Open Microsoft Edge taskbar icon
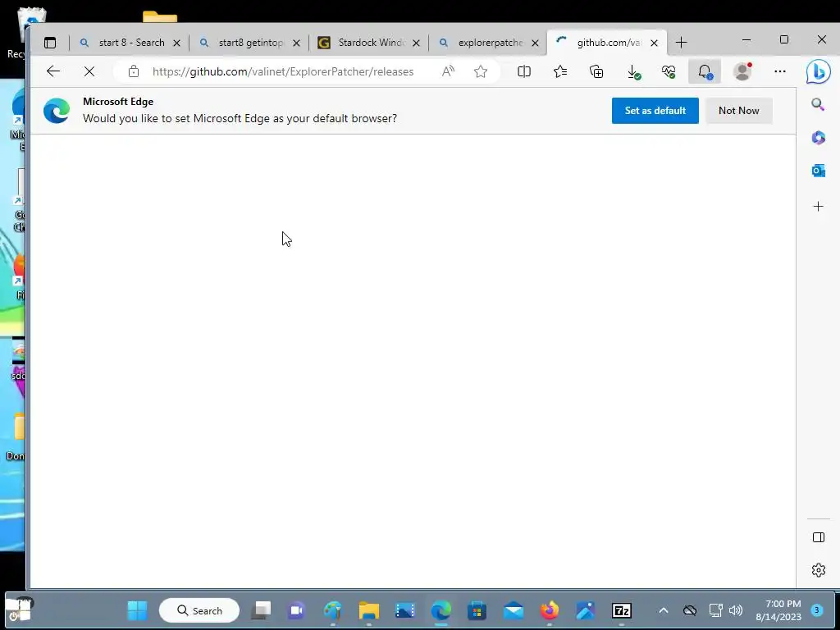 [441, 610]
